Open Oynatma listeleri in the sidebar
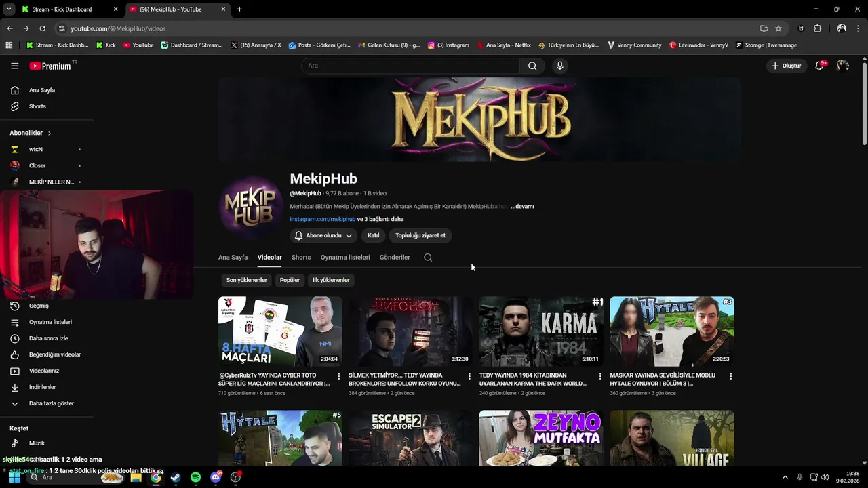868x488 pixels. click(50, 322)
